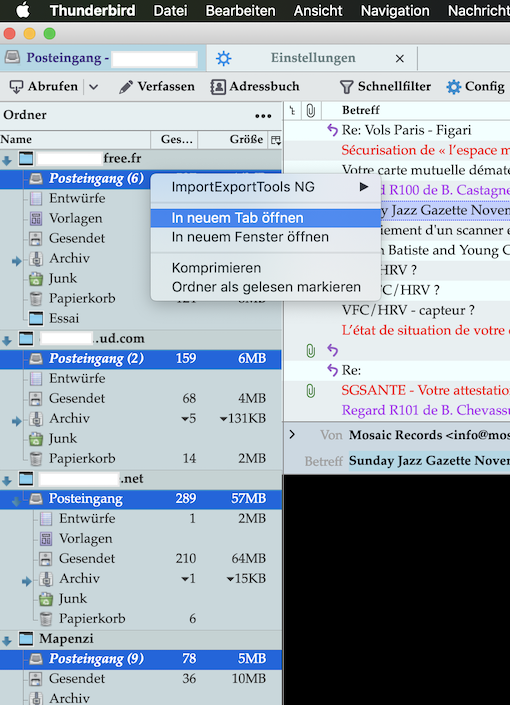This screenshot has width=510, height=705.
Task: Collapse the Mapenzi account
Action: 7,640
